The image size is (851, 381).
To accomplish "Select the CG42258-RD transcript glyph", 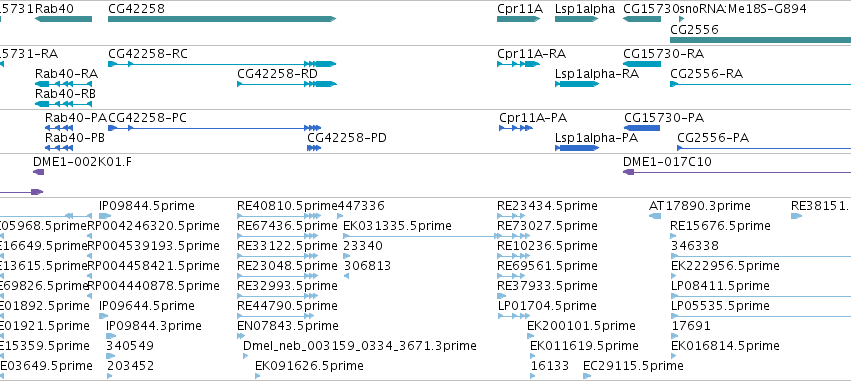I will (287, 84).
